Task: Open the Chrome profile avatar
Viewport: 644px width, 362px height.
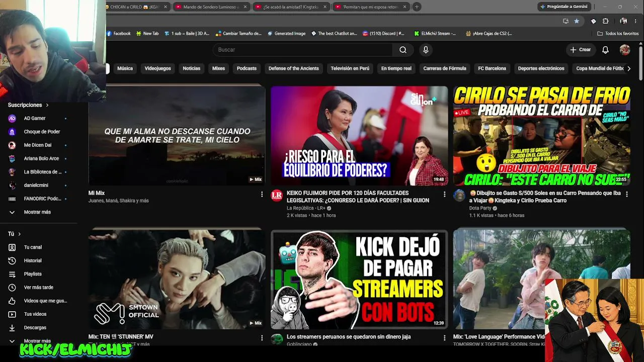Action: (x=623, y=21)
